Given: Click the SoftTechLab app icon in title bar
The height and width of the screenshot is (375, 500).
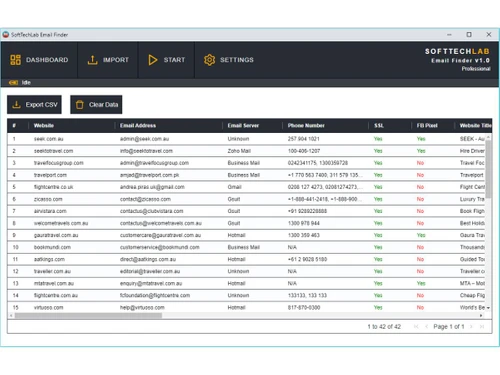Looking at the screenshot, I should click(x=6, y=35).
